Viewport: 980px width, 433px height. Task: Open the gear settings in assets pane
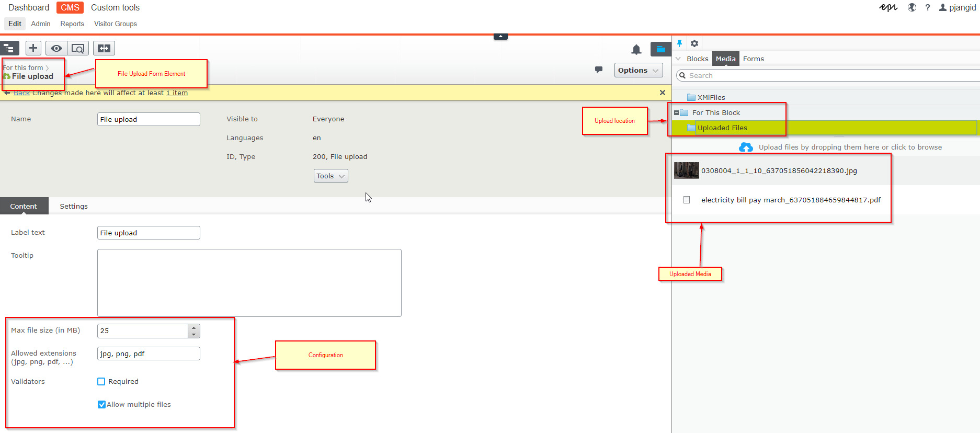pyautogui.click(x=694, y=43)
